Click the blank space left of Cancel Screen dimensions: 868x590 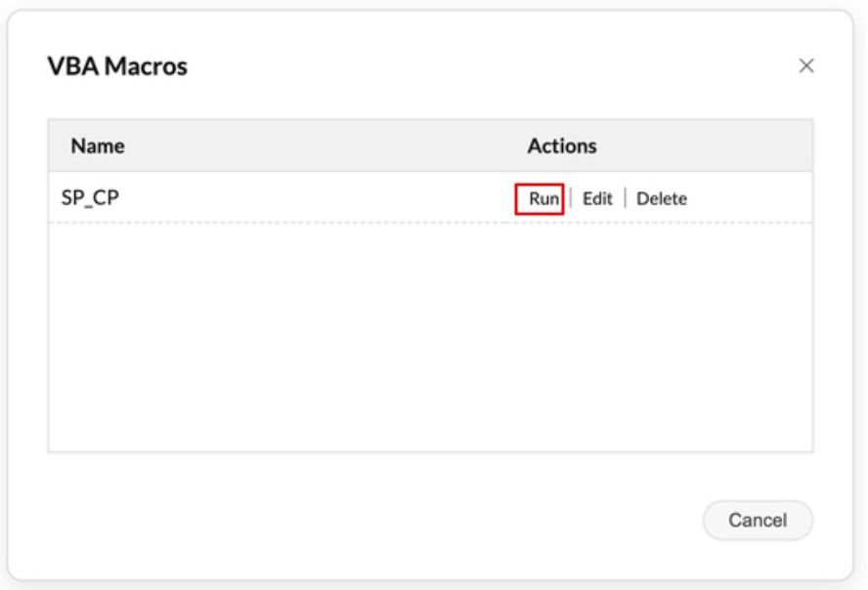point(391,521)
